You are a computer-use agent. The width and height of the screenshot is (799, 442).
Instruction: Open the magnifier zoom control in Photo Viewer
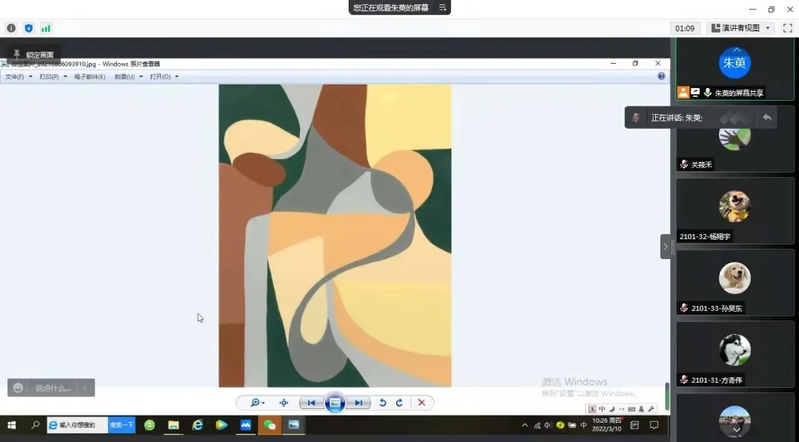pos(257,403)
